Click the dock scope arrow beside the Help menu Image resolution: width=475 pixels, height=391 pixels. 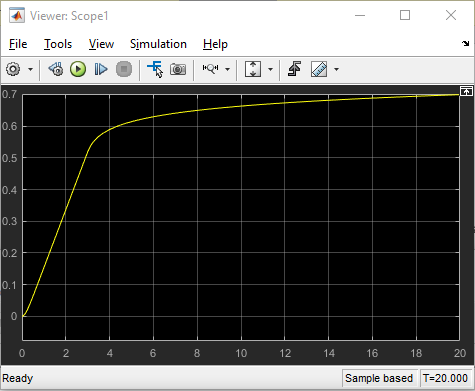pos(466,44)
